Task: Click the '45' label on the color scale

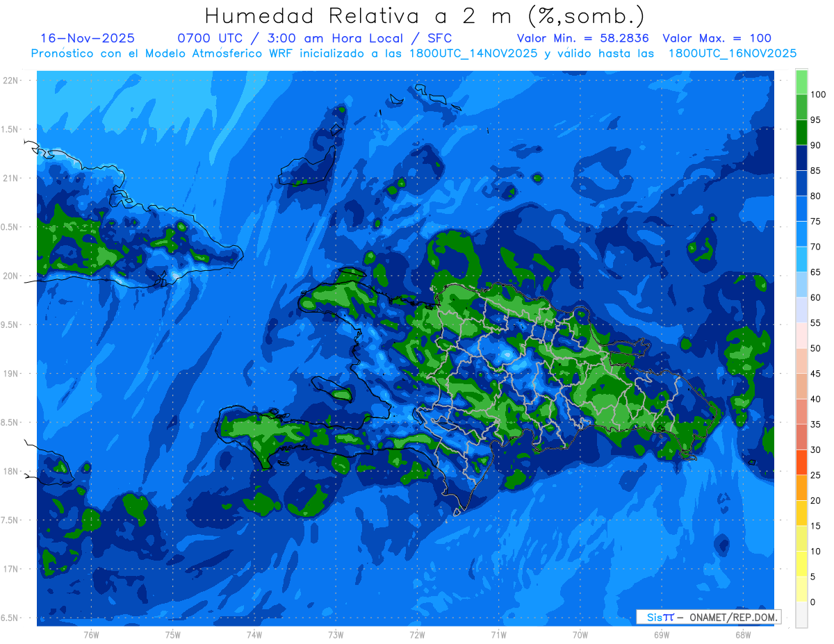Action: pos(815,374)
